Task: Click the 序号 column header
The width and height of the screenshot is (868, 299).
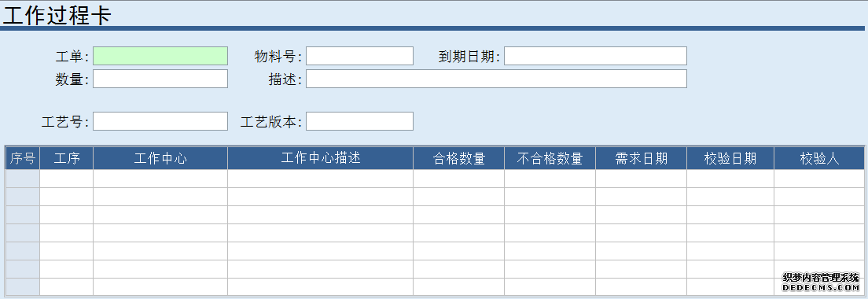Action: (23, 158)
